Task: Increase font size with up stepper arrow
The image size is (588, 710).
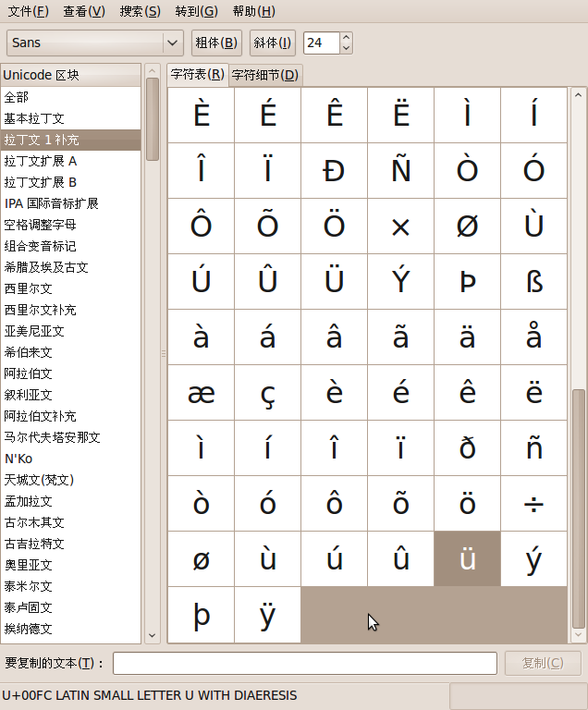Action: [346, 38]
